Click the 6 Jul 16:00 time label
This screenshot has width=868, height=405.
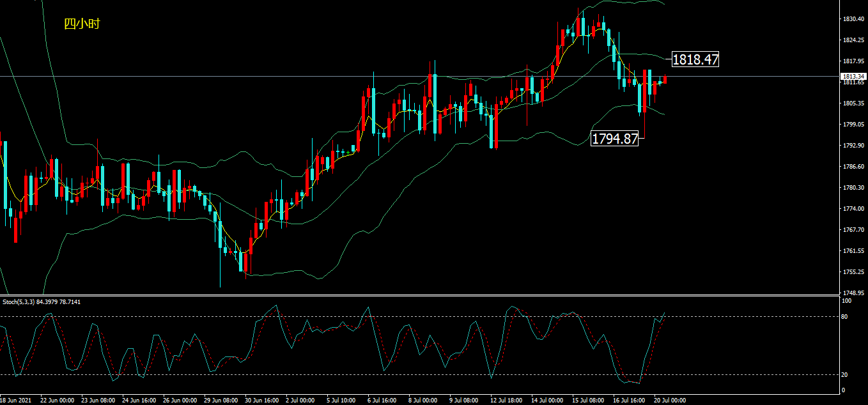pos(384,401)
